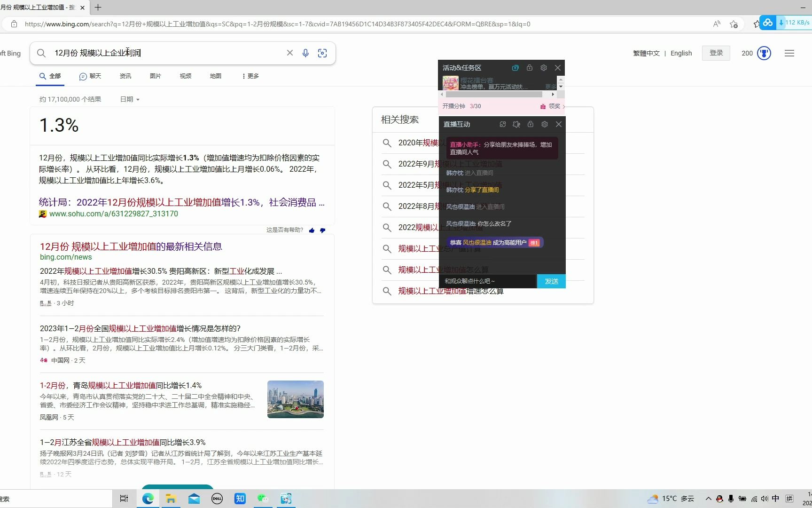Open sohu.com statistics bureau result link

click(181, 202)
